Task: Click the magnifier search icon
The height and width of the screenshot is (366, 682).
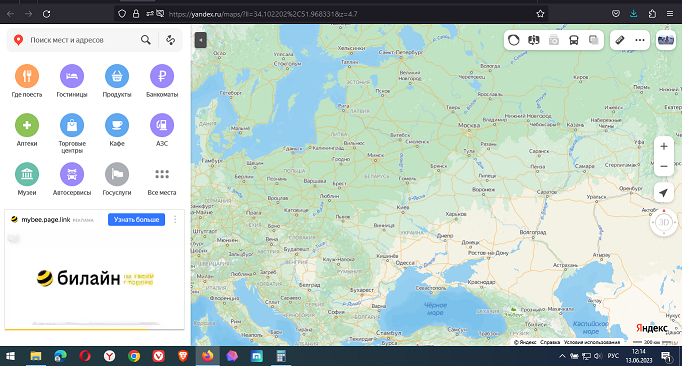Action: coord(146,40)
